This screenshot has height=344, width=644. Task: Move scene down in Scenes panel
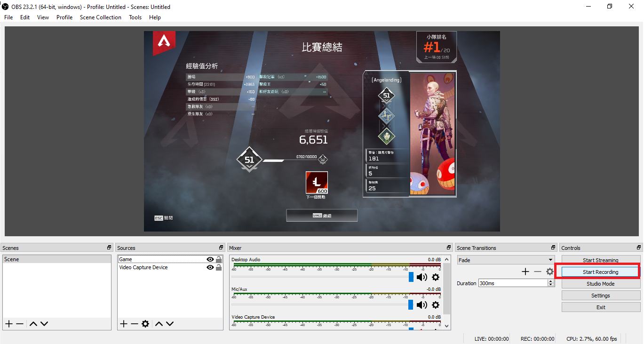[44, 324]
